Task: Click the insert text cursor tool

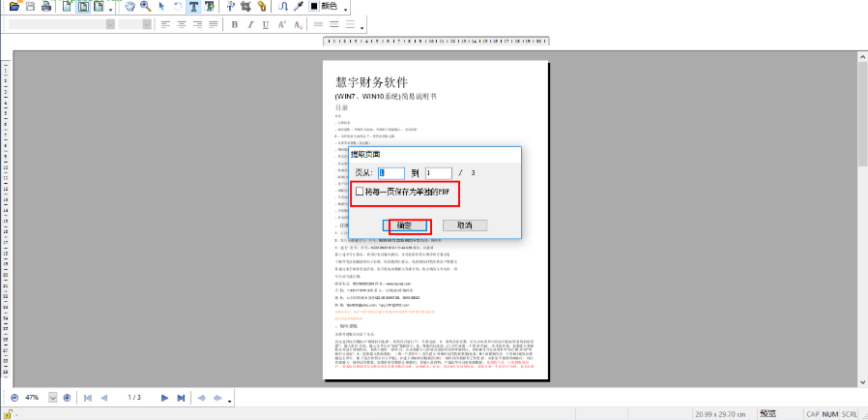Action: point(231,7)
